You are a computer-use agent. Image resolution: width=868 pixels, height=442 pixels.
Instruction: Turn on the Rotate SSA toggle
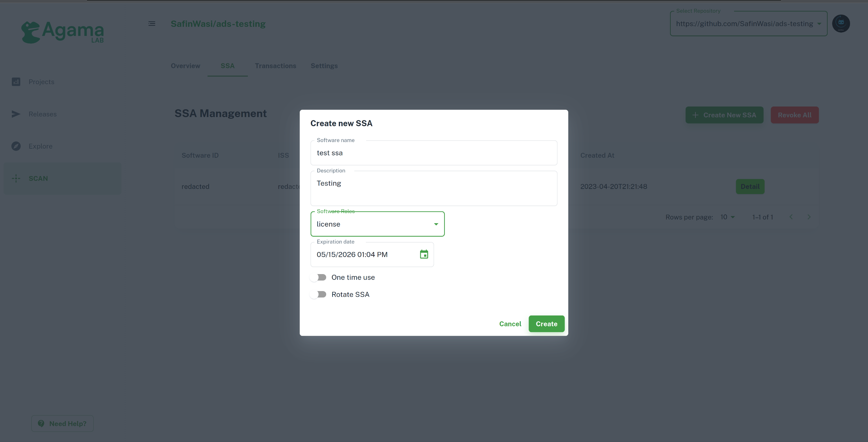318,294
